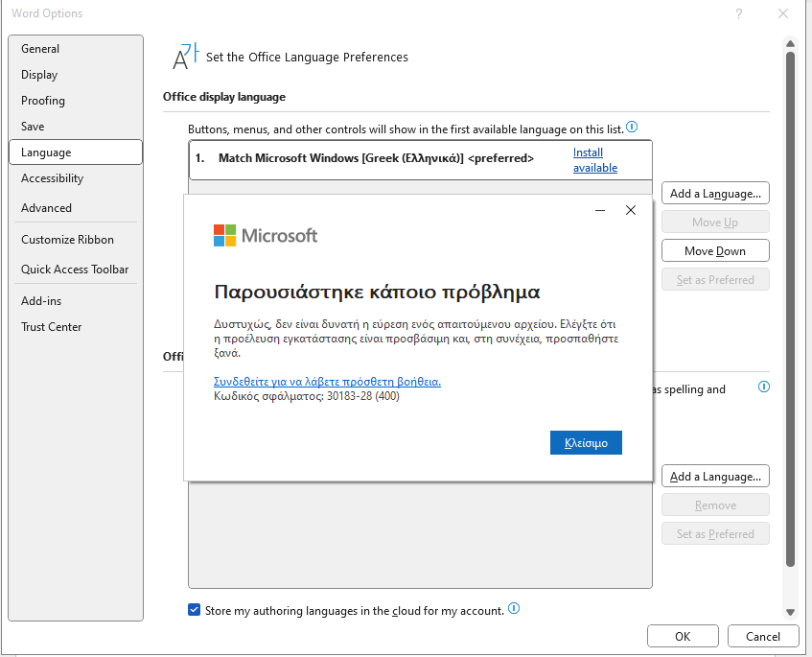The image size is (812, 657).
Task: Click Add a Language for display language
Action: coord(715,194)
